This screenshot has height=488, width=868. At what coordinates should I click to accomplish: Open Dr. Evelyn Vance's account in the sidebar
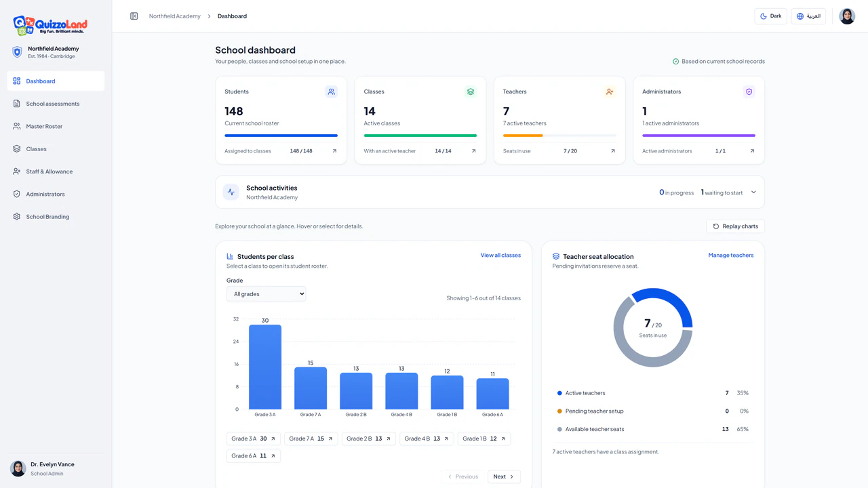[x=56, y=468]
